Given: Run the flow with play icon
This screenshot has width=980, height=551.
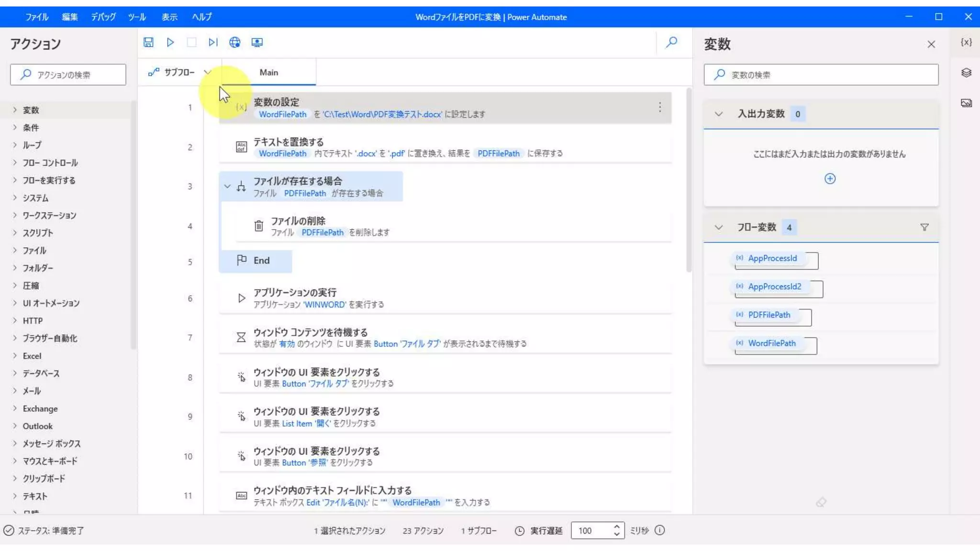Looking at the screenshot, I should pyautogui.click(x=170, y=42).
